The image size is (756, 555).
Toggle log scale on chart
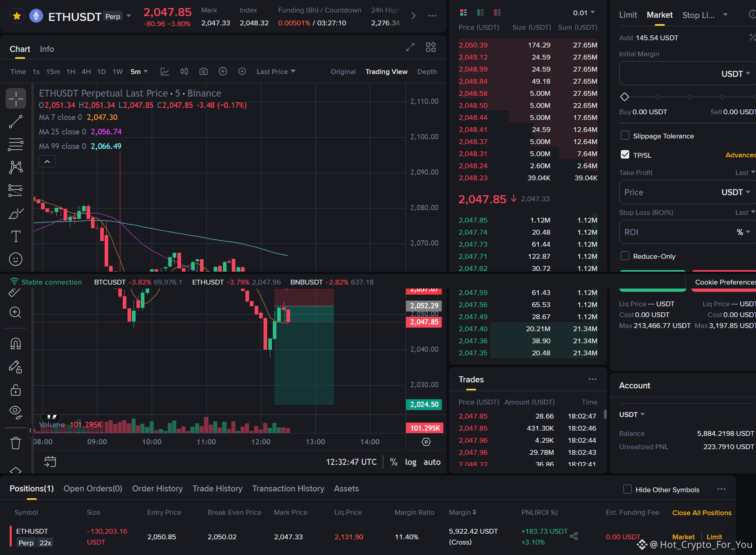[410, 462]
